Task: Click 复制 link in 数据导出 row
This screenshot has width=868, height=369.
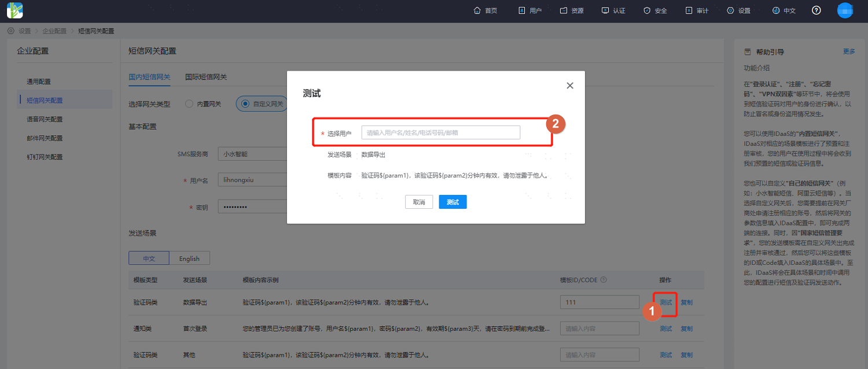Action: (x=686, y=302)
